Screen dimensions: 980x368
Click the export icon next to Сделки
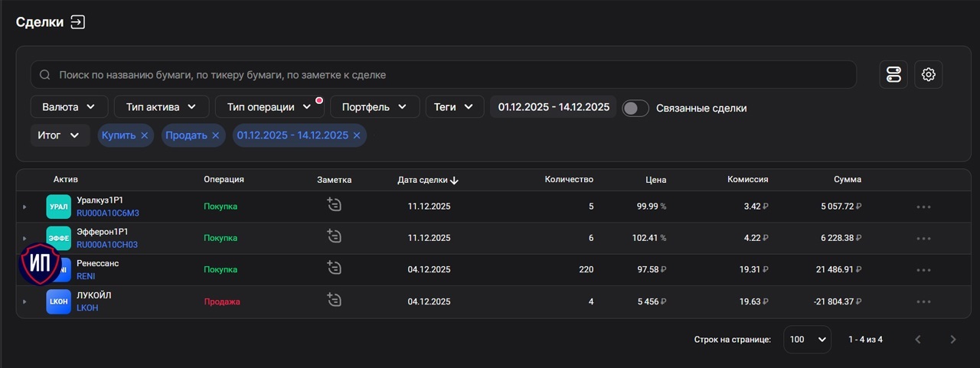point(77,22)
